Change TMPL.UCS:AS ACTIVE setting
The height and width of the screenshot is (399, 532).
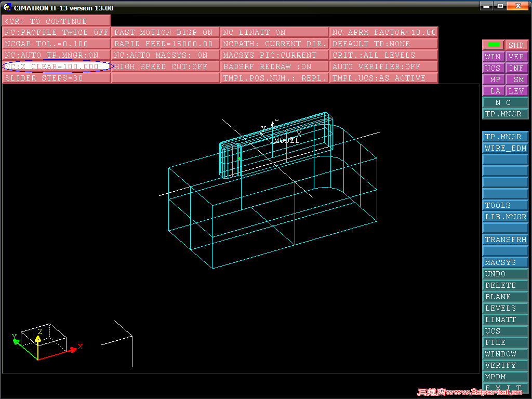[x=384, y=78]
